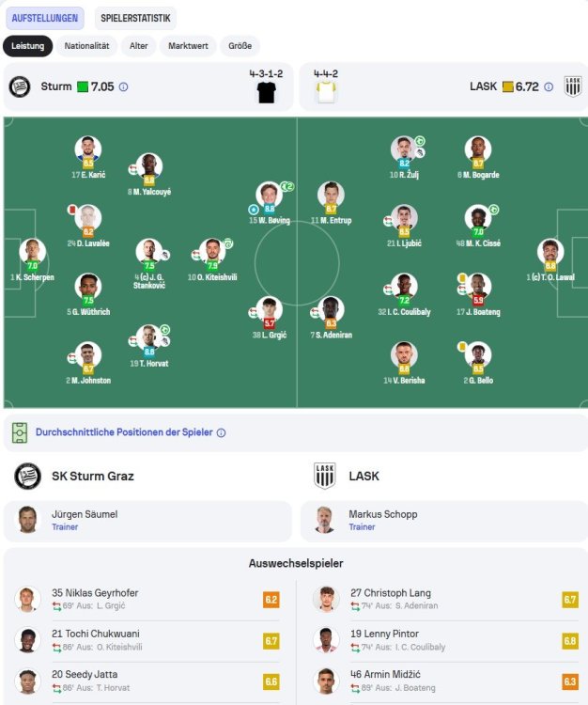Image resolution: width=588 pixels, height=705 pixels.
Task: Open info icon beside LASK 6.72 rating
Action: 549,86
